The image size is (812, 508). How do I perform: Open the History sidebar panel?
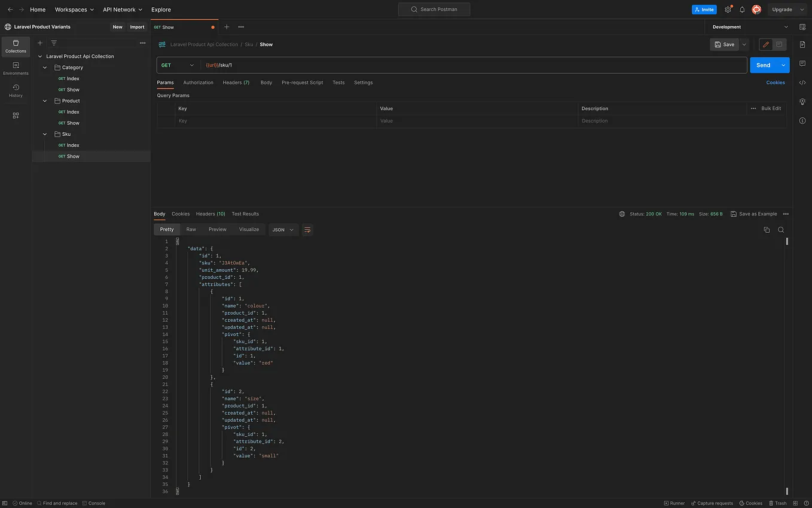[x=15, y=91]
